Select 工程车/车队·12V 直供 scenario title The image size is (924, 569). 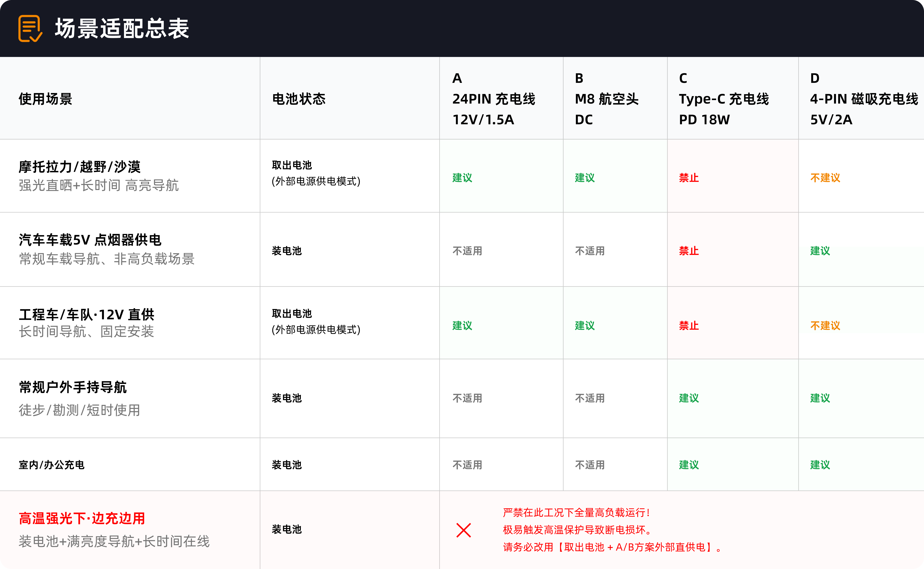pyautogui.click(x=87, y=314)
